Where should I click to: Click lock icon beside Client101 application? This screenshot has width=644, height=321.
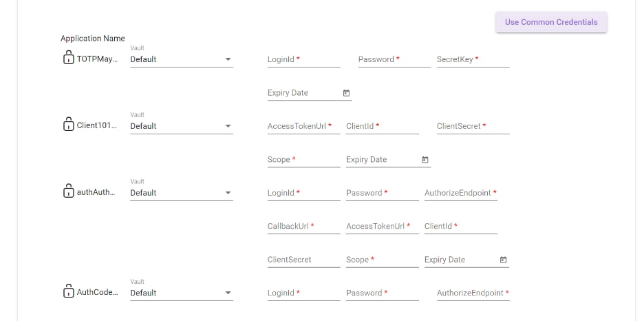(x=68, y=125)
